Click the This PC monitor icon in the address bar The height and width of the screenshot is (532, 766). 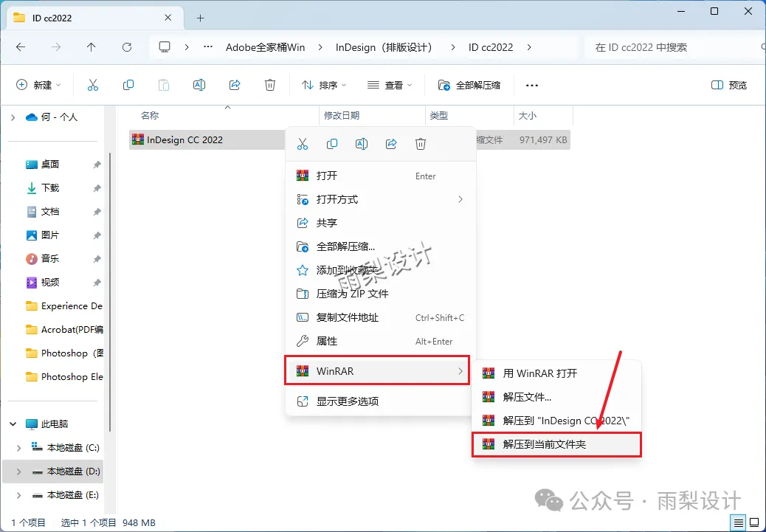tap(165, 47)
